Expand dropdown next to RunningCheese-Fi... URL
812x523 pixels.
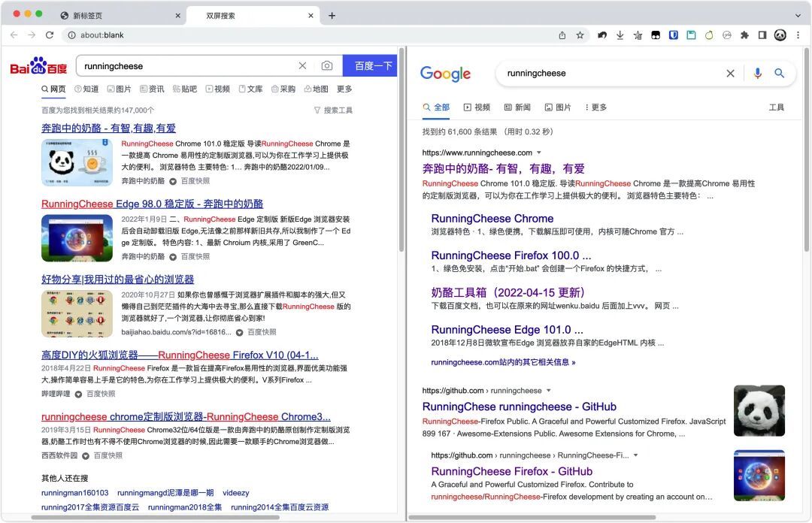(x=636, y=455)
